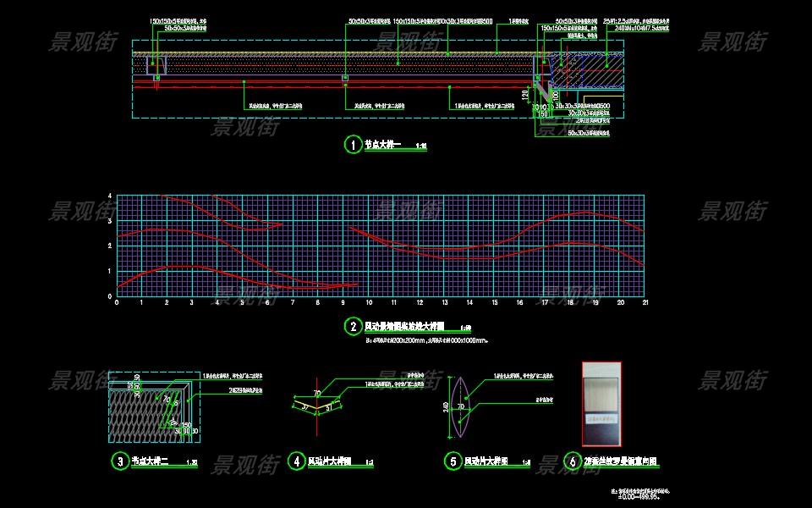The width and height of the screenshot is (812, 508).
Task: Select the purple lens-shaped blade in detail 5
Action: tap(461, 406)
